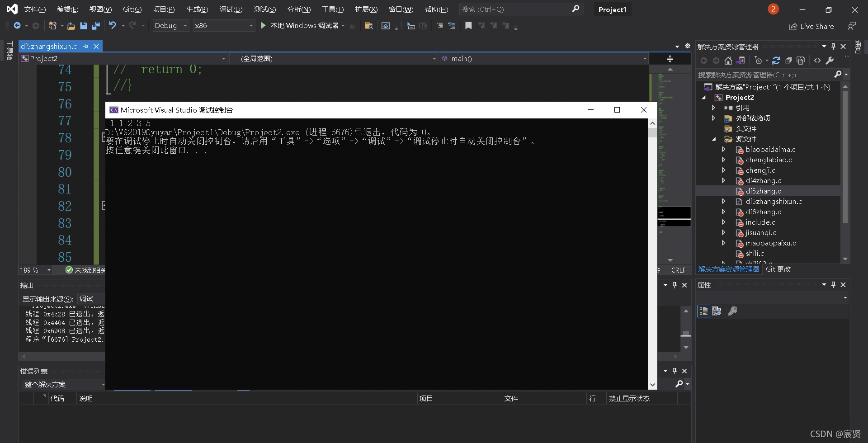
Task: Click the editor settings gear icon
Action: (x=688, y=46)
